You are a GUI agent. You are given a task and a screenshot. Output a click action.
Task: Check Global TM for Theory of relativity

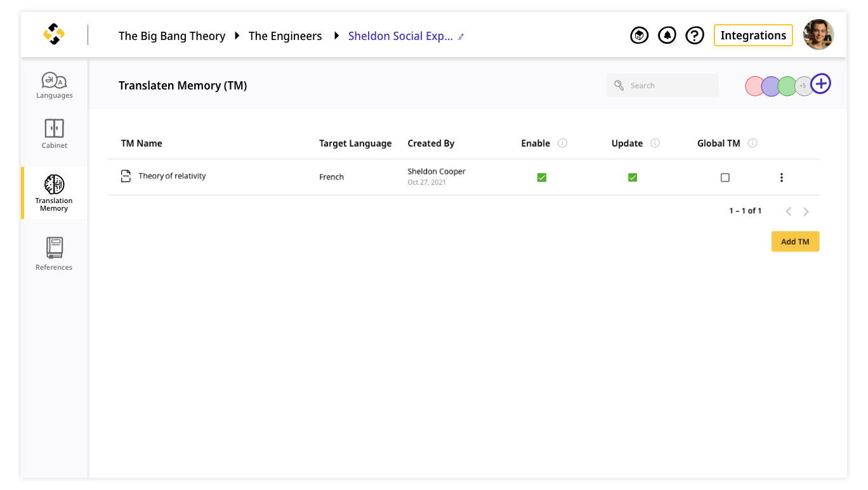[725, 178]
